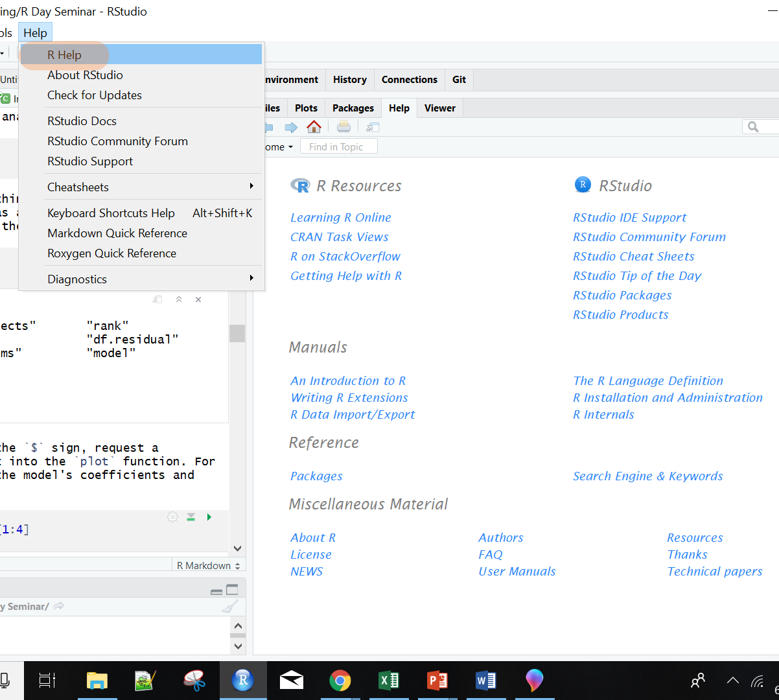
Task: Switch to the History tab
Action: (350, 79)
